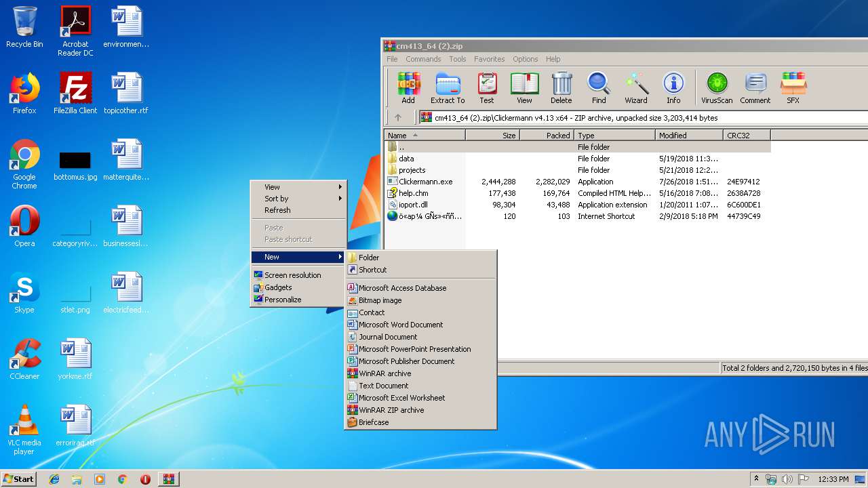The height and width of the screenshot is (488, 868).
Task: Expand the View submenu in context menu
Action: pyautogui.click(x=298, y=187)
